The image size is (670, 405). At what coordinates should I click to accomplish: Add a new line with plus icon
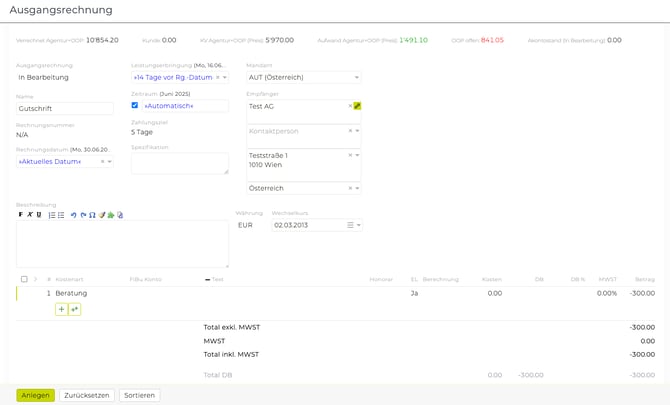tap(61, 310)
